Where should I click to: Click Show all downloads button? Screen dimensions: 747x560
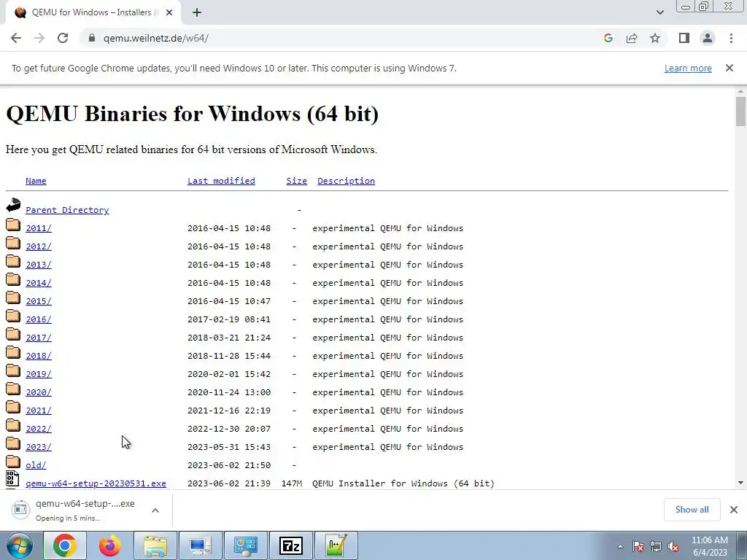(692, 510)
